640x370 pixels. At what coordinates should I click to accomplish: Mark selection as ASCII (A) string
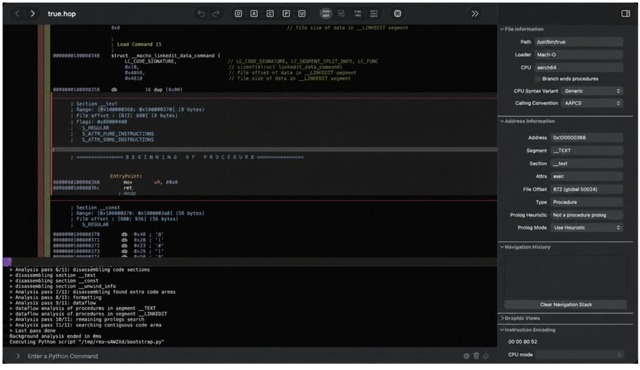coord(254,14)
